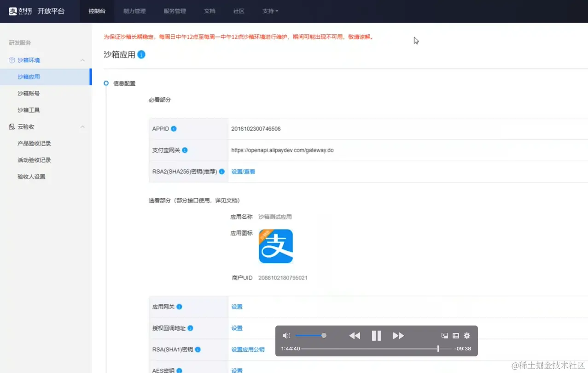This screenshot has height=373, width=588.
Task: Open the 社区 tab
Action: click(239, 11)
